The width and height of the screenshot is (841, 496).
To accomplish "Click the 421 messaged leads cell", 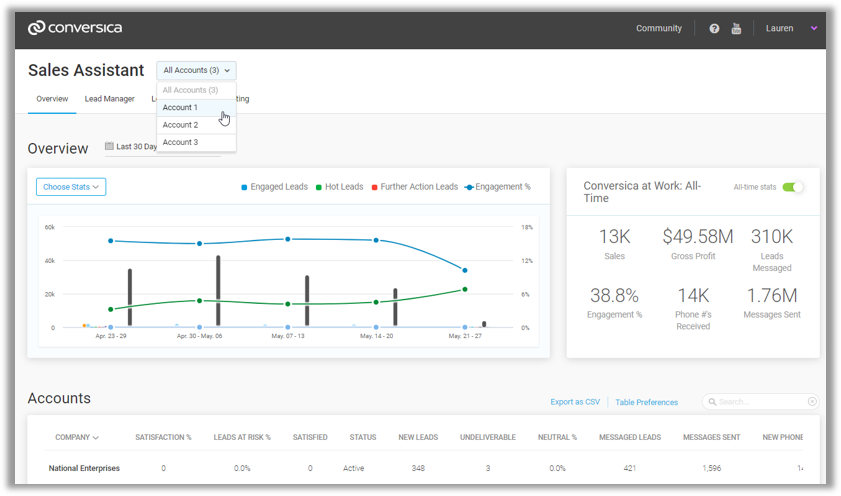I will pyautogui.click(x=630, y=468).
